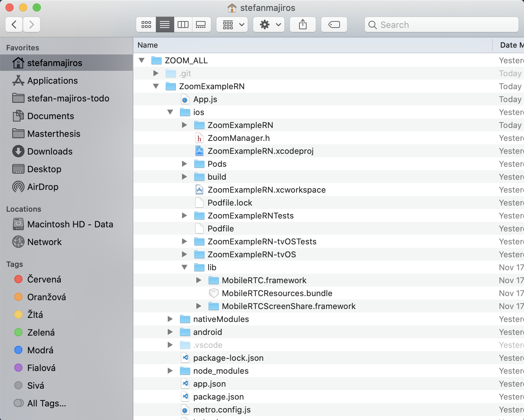
Task: Open the group-by arrangement dropdown
Action: click(232, 25)
